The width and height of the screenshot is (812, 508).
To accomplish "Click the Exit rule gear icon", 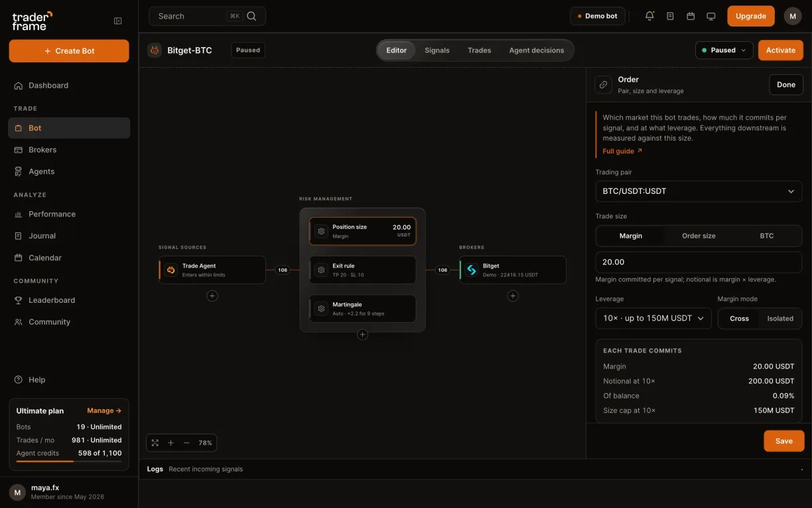I will (321, 270).
